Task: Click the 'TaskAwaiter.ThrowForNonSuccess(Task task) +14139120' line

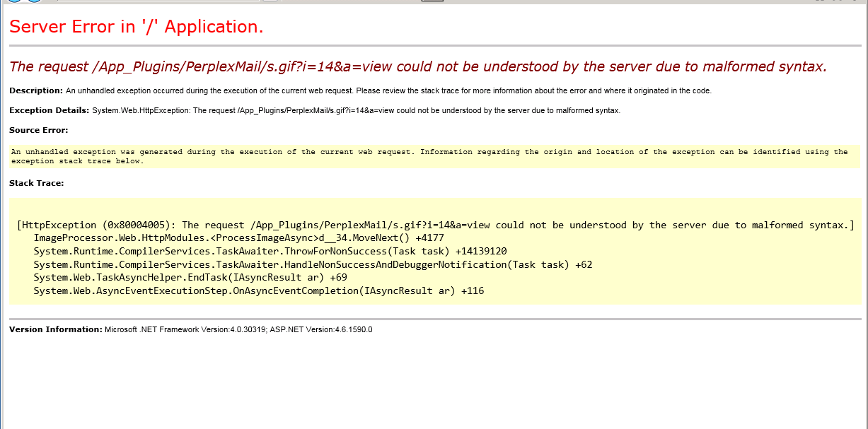Action: pos(270,252)
